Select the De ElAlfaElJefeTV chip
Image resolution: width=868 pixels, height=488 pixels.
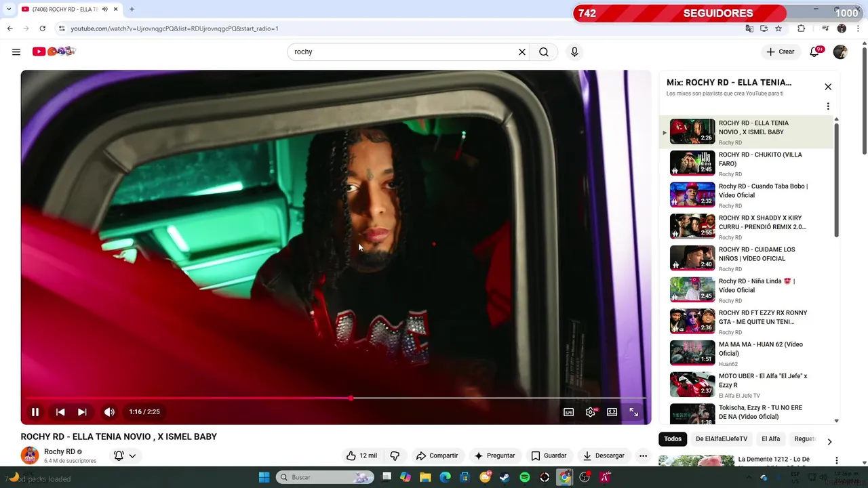[x=722, y=439]
